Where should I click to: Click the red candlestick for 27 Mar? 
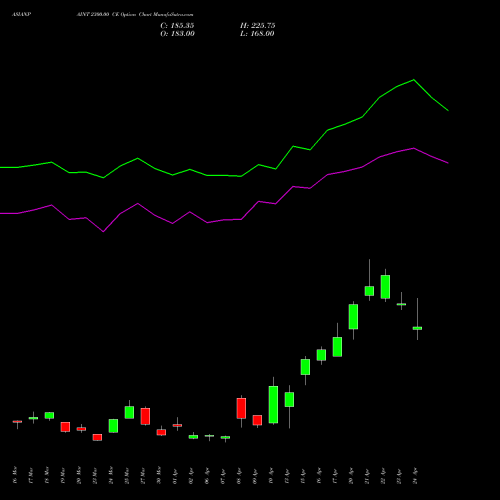click(x=145, y=416)
